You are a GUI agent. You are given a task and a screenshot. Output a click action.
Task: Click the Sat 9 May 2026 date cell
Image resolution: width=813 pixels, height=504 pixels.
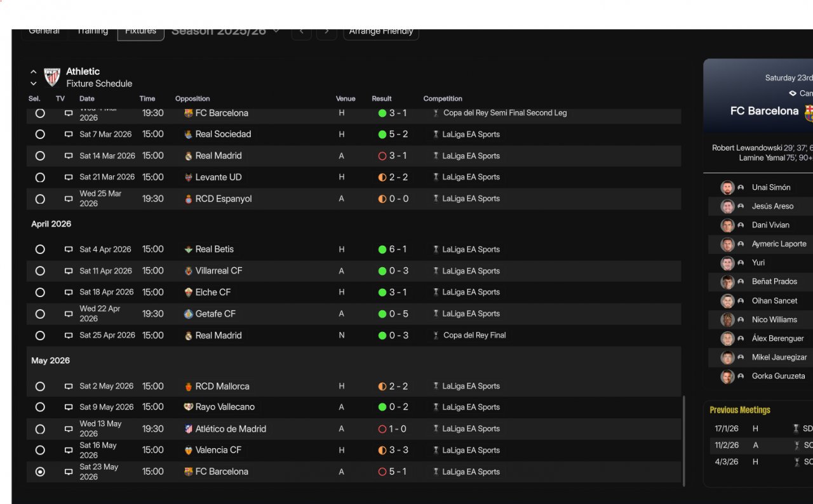click(107, 408)
